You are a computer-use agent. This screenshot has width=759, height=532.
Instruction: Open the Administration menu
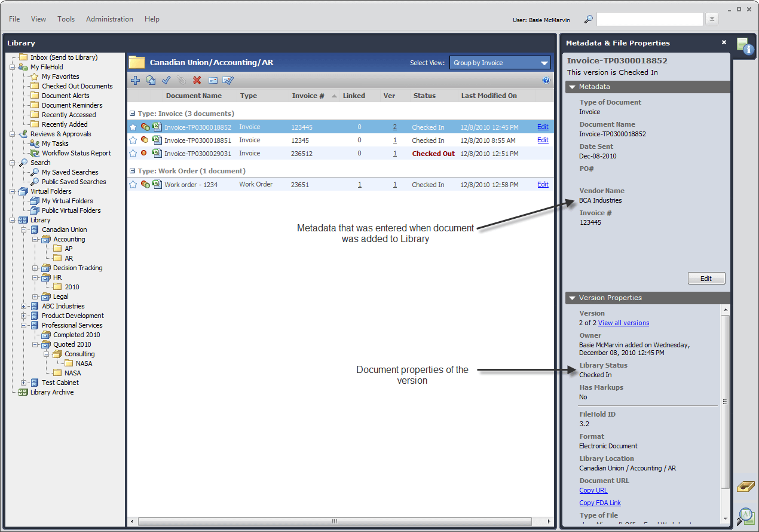coord(109,19)
